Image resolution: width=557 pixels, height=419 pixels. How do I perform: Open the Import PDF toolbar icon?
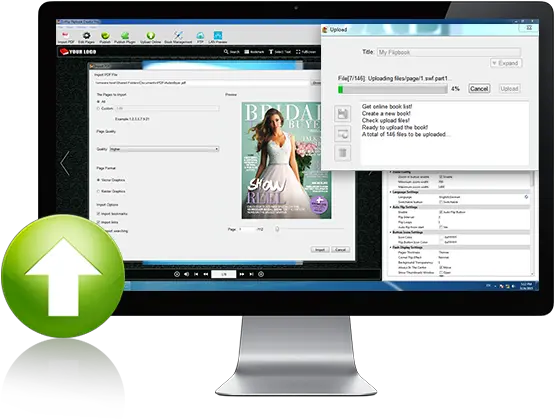coord(66,37)
